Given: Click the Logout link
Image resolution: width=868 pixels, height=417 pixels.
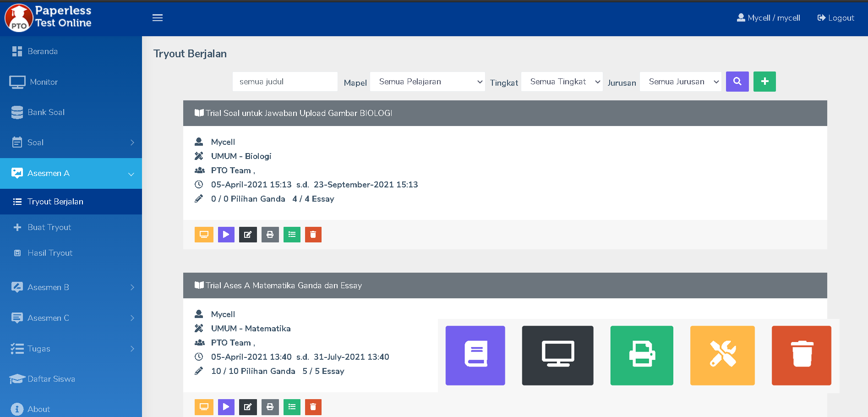Looking at the screenshot, I should [x=836, y=18].
